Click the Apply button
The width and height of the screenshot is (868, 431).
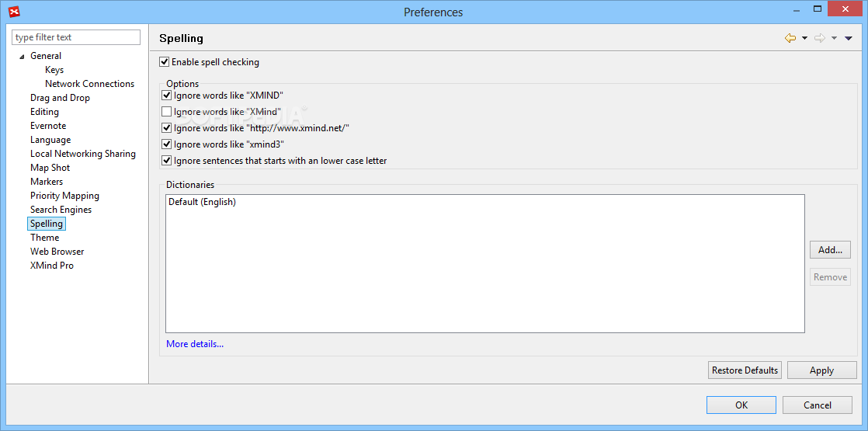click(821, 370)
